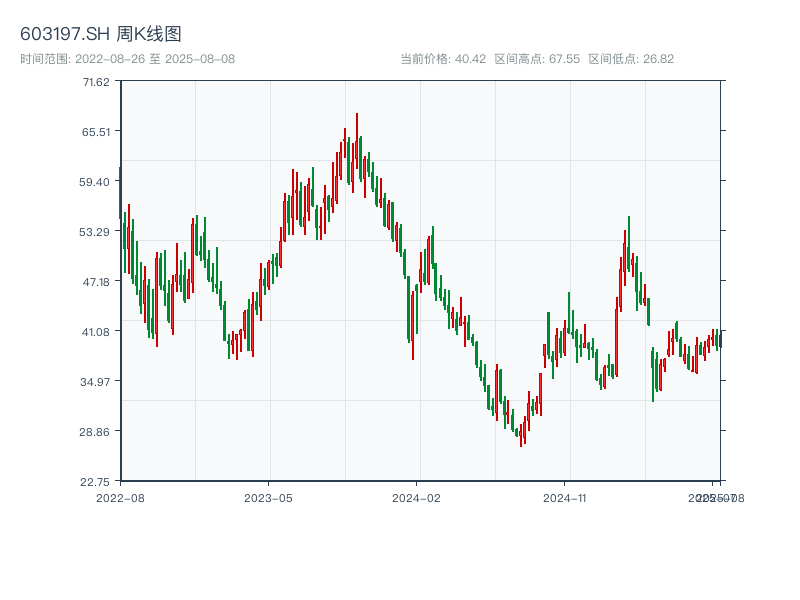Select the 47.18 y-axis label

[96, 282]
